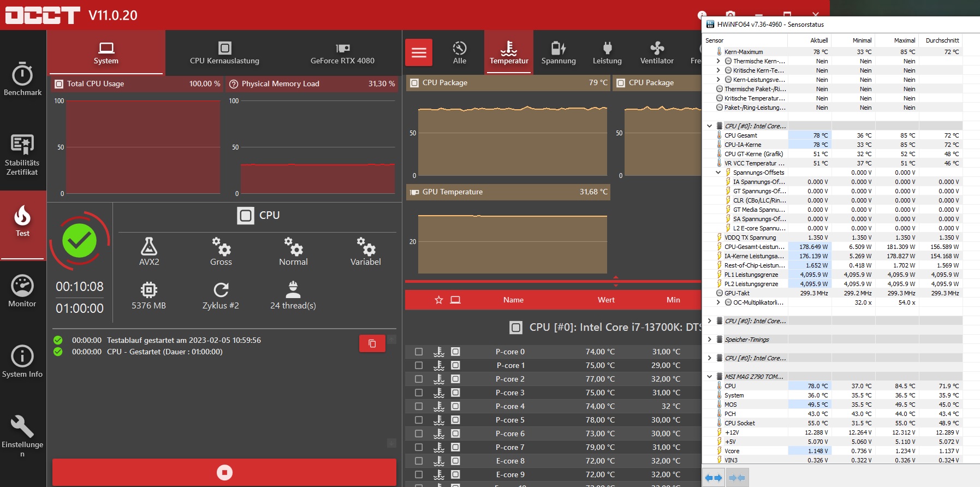Screen dimensions: 980x487
Task: Tick the checkbox for P-core 0
Action: (x=419, y=352)
